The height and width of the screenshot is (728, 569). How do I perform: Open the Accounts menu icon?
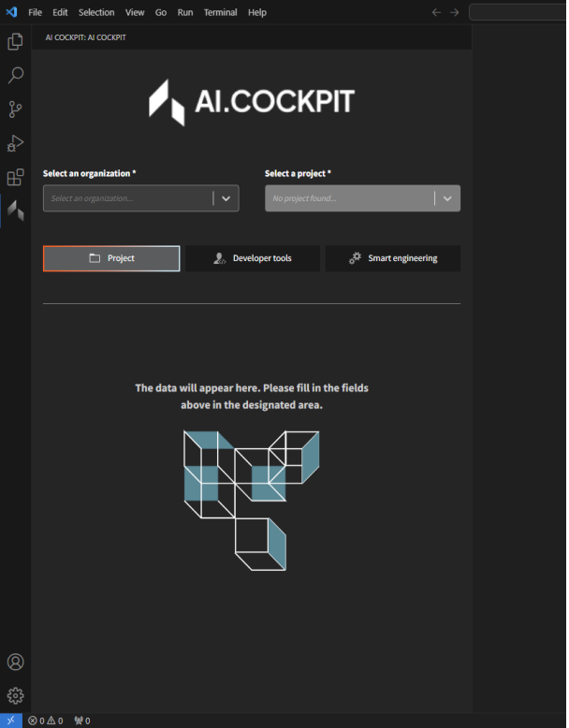[15, 662]
